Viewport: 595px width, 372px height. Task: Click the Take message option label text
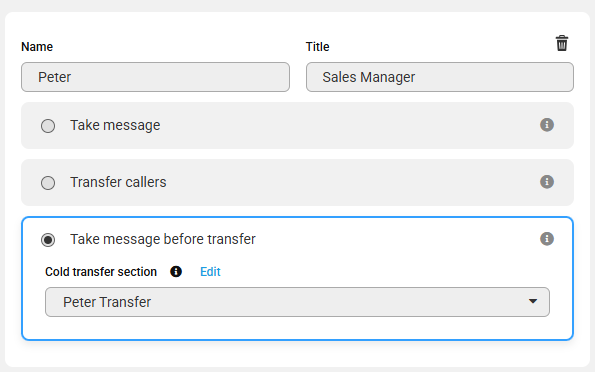(x=115, y=125)
